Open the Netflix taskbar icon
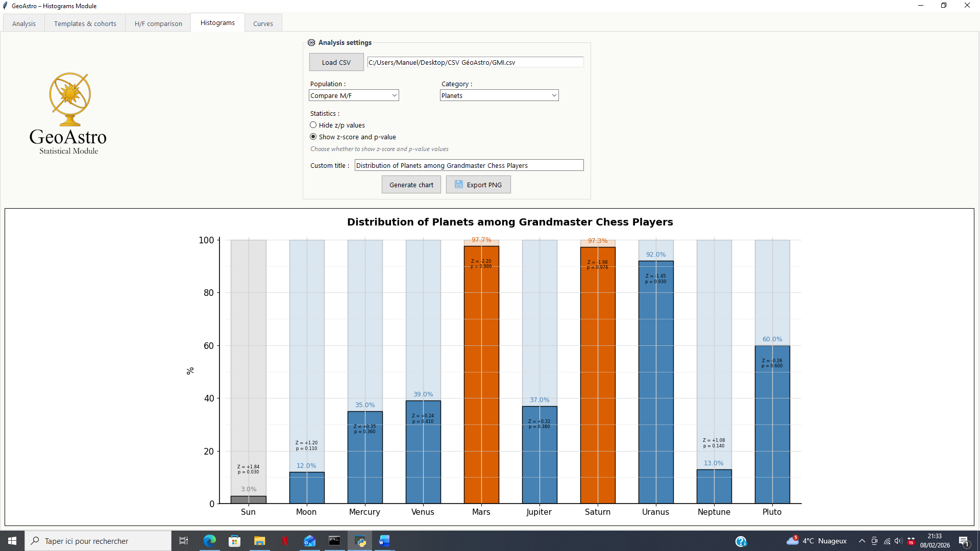Image resolution: width=980 pixels, height=551 pixels. (285, 541)
